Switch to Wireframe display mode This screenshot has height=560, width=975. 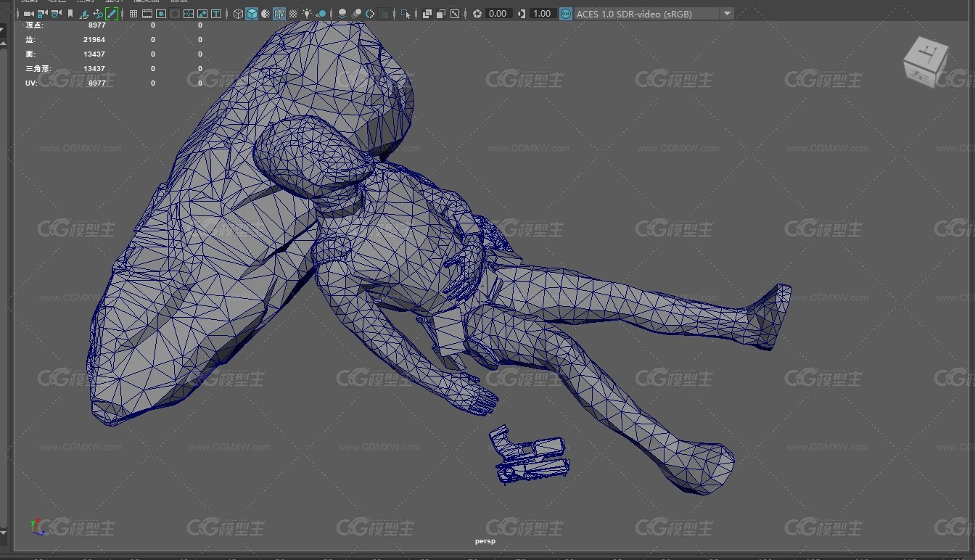coord(238,14)
